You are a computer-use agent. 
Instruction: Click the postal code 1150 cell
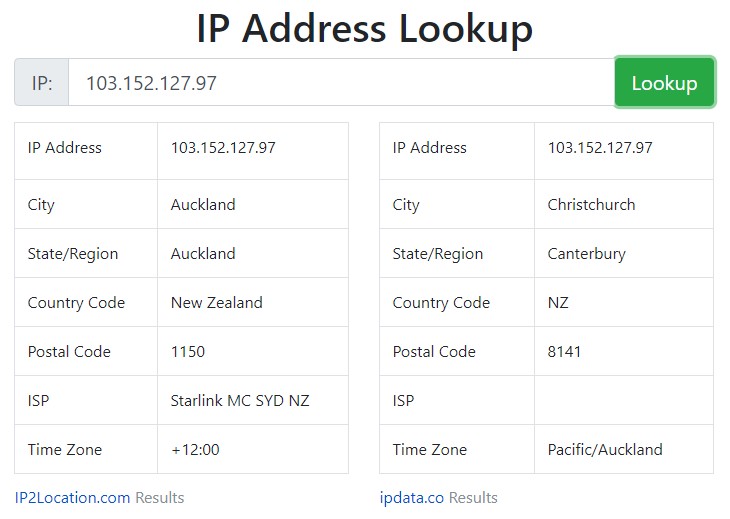coord(253,351)
